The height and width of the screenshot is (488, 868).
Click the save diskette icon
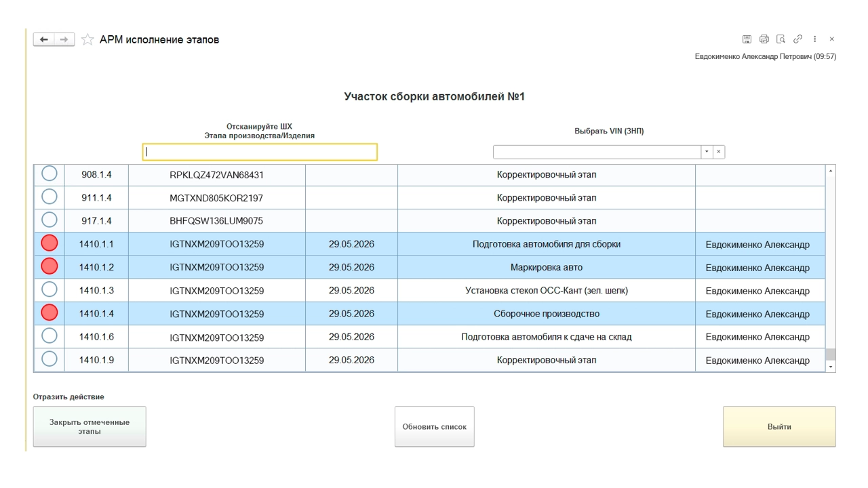point(747,39)
